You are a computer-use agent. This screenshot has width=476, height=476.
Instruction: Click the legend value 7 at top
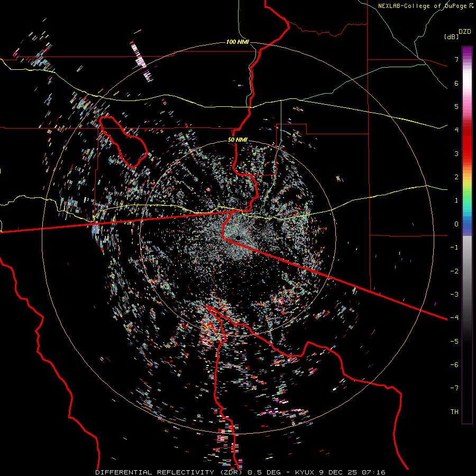point(456,59)
